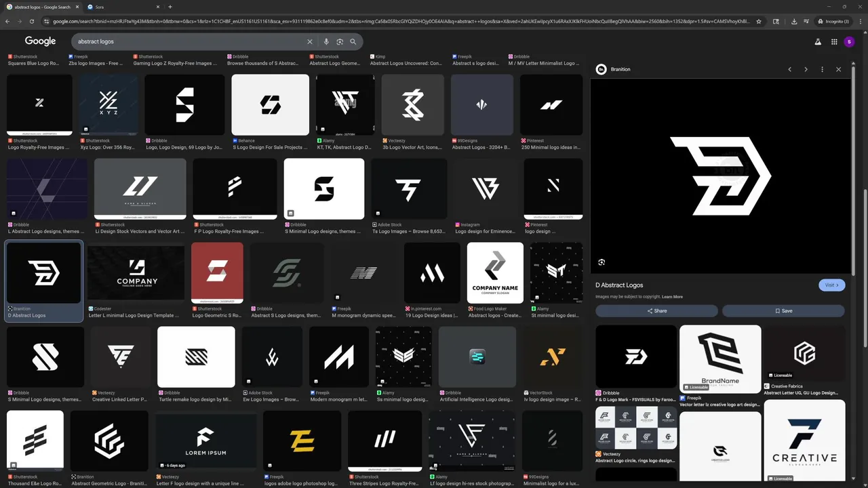Bookmark this page with the star icon
The height and width of the screenshot is (488, 868).
tap(759, 21)
